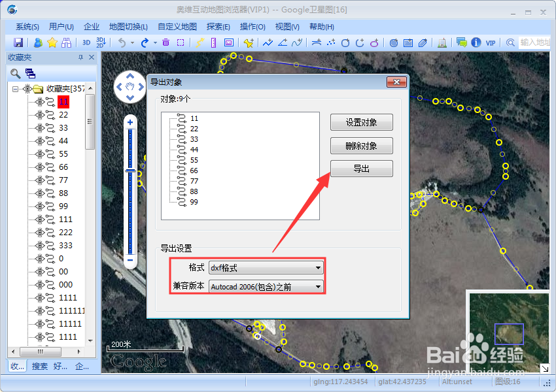Open the 系统(S) menu
The height and width of the screenshot is (392, 556).
pos(27,27)
